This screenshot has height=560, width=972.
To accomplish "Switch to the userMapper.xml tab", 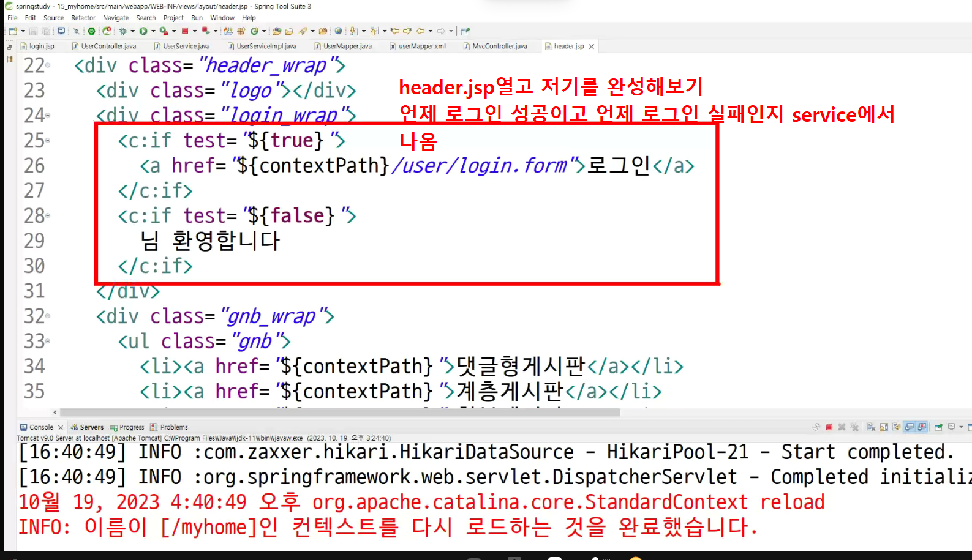I will (418, 46).
